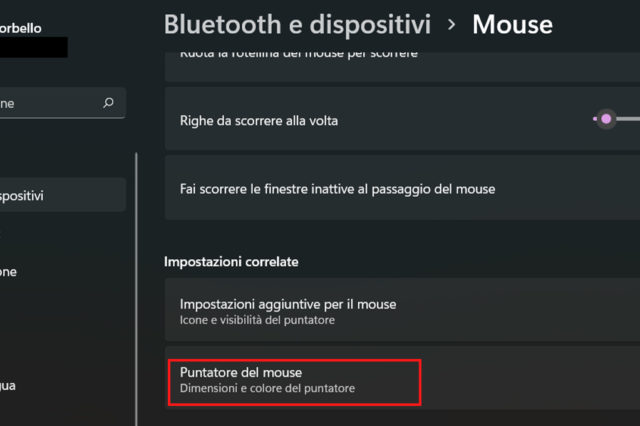Open the sidebar item ending in "gua"
The height and width of the screenshot is (426, 640).
[10, 385]
